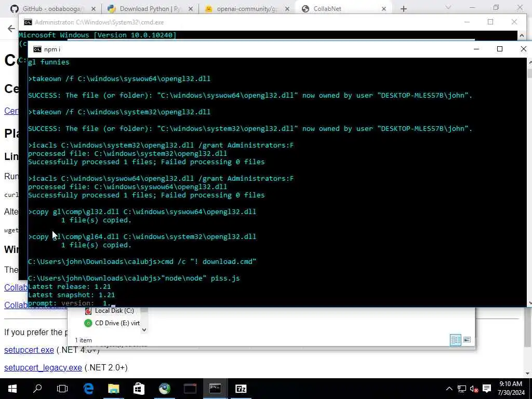
Task: Click the 'Latest release: 1.21' console line
Action: coord(69,287)
